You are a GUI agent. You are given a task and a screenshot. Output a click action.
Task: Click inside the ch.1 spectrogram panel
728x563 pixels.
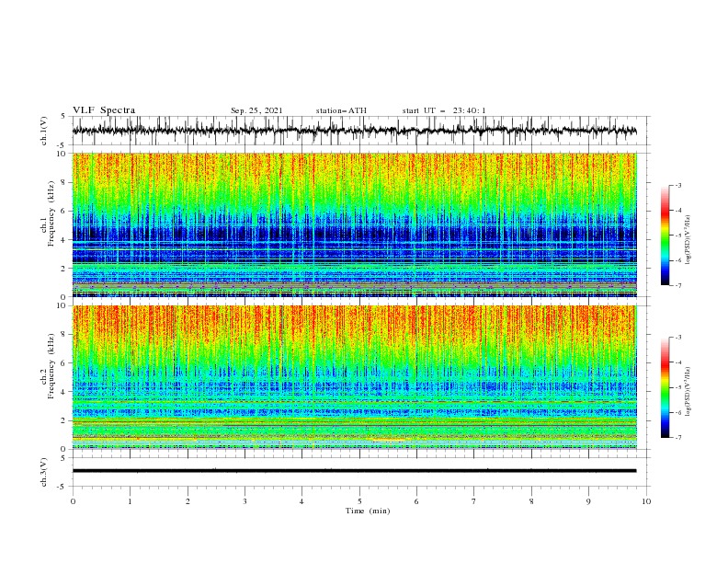pyautogui.click(x=354, y=224)
